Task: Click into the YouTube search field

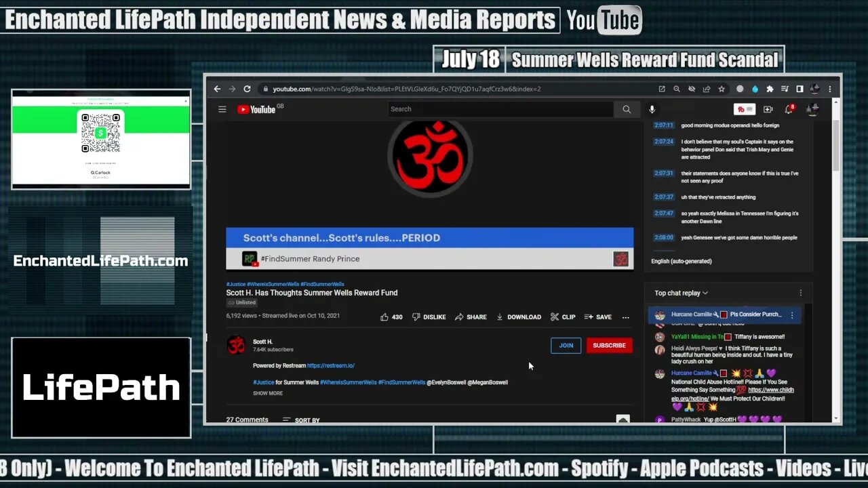Action: pos(500,109)
